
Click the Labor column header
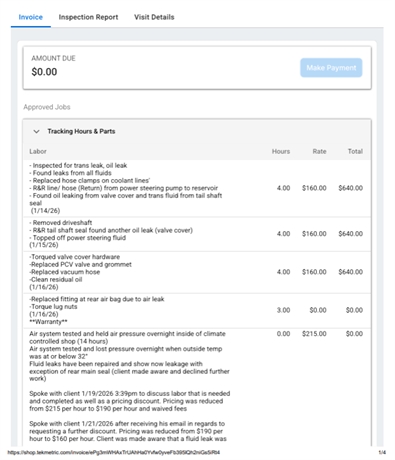click(38, 151)
